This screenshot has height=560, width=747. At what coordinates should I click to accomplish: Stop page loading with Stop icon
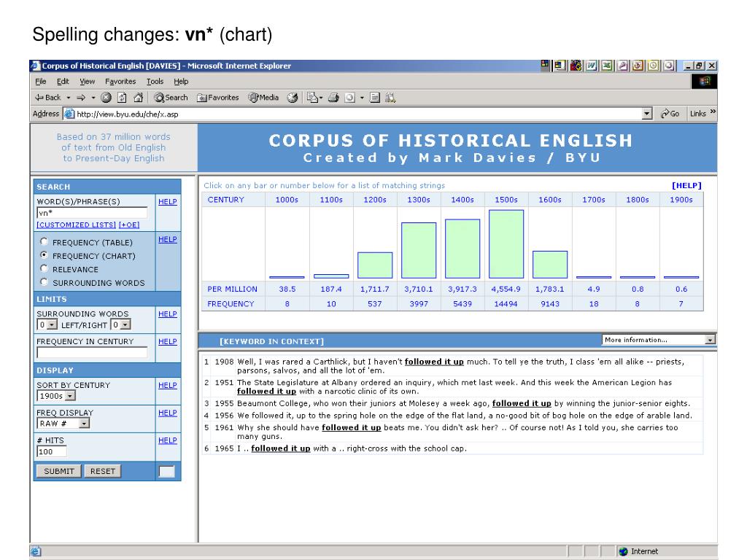point(107,98)
